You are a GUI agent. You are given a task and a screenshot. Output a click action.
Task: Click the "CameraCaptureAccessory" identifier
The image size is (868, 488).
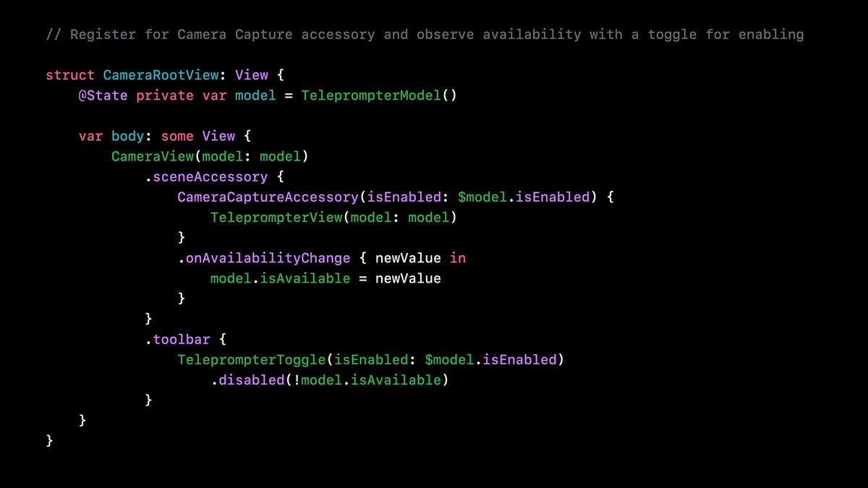coord(268,197)
